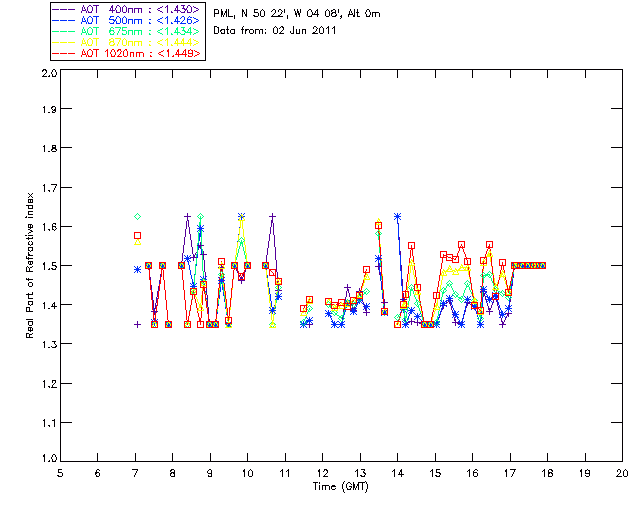The height and width of the screenshot is (512, 640).
Task: Click the x-axis tick label 11
Action: (285, 473)
